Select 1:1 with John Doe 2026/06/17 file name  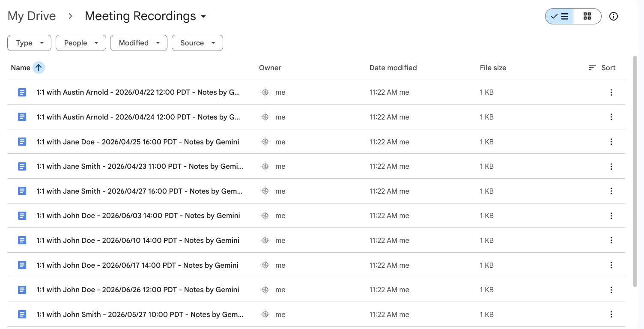(137, 265)
